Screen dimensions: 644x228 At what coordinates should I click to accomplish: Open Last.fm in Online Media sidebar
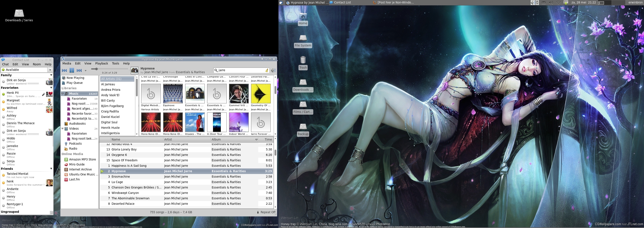(x=74, y=179)
